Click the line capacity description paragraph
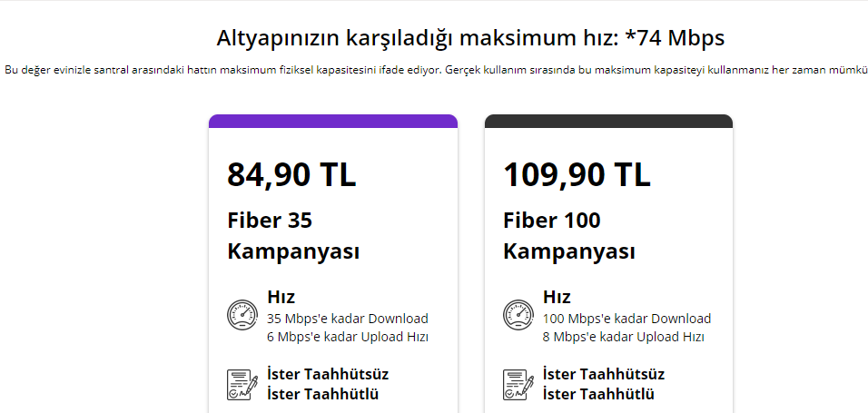 (436, 70)
